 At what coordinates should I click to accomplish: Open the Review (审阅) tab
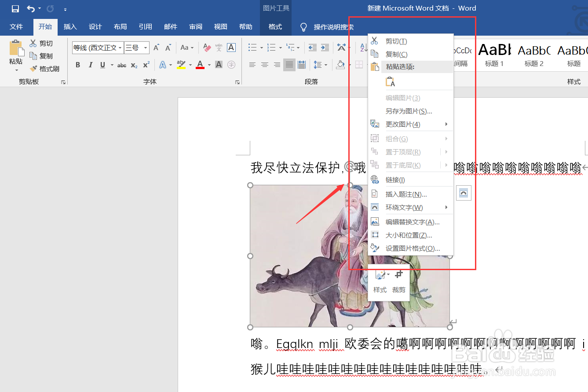pos(196,27)
